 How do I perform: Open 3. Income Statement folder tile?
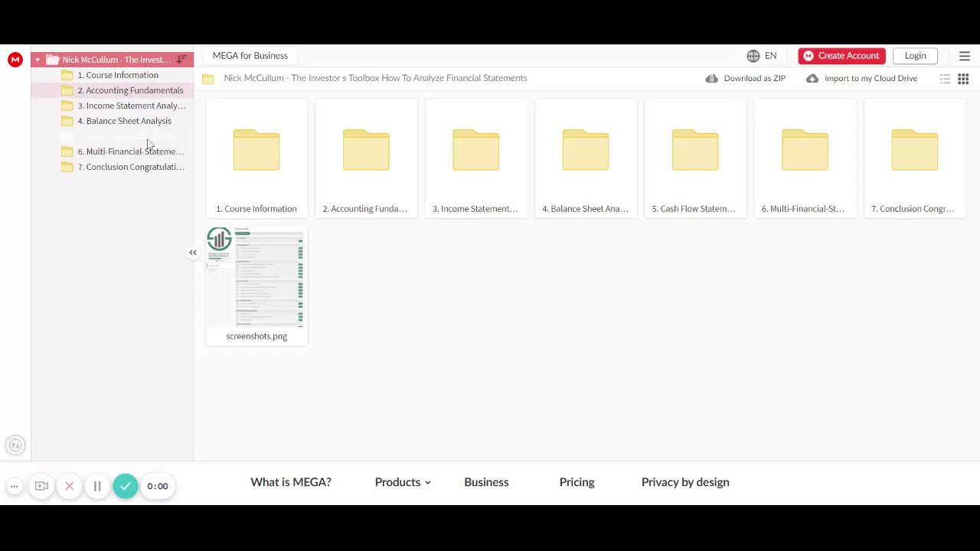475,159
